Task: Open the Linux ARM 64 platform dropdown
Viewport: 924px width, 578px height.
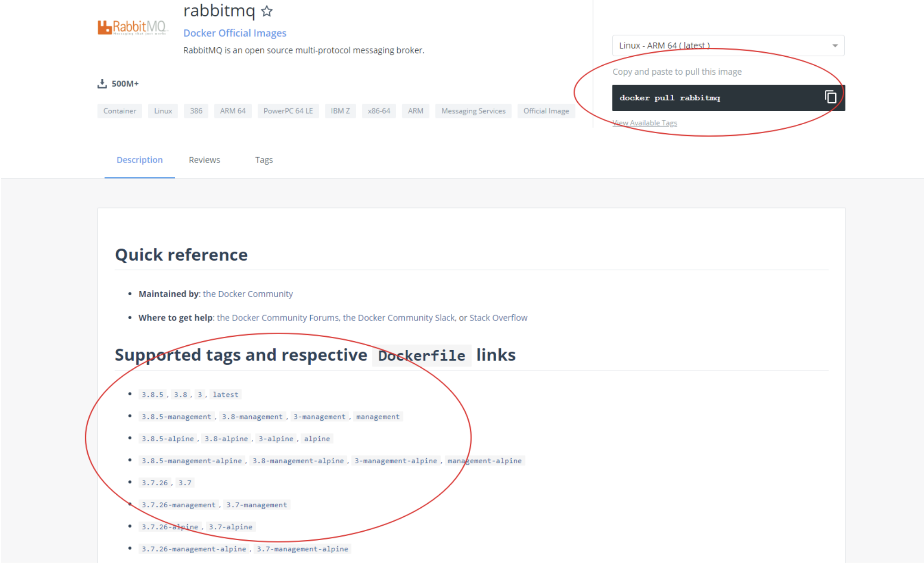Action: click(728, 45)
